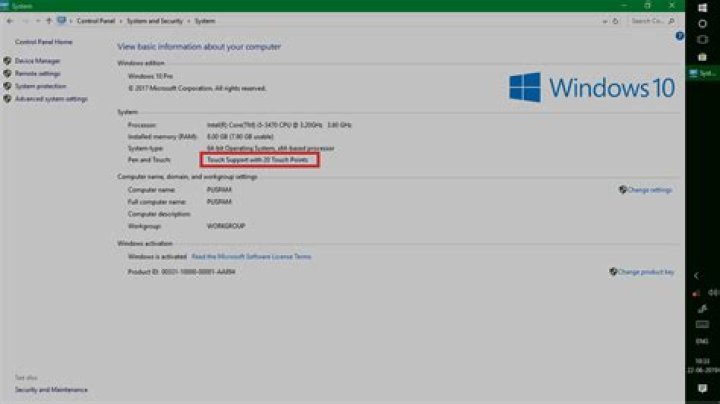The image size is (720, 404).
Task: Click the computer icon in address bar
Action: coord(62,21)
